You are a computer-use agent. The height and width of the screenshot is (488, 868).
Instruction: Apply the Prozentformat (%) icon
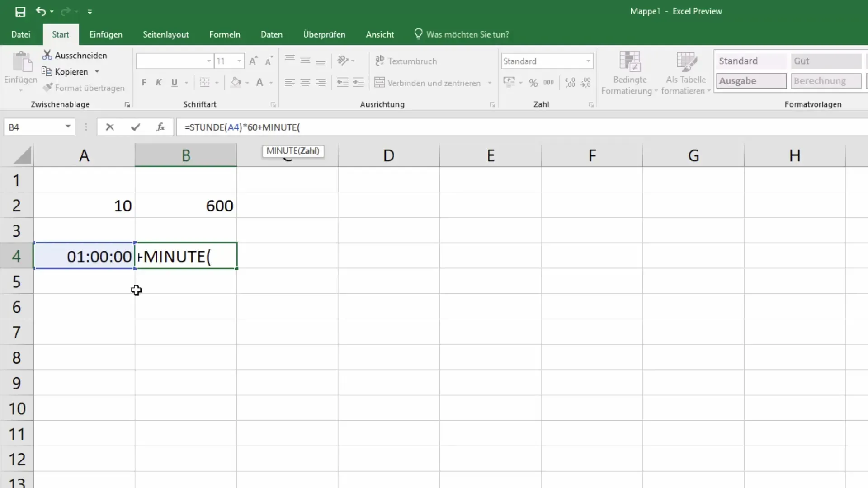tap(534, 83)
